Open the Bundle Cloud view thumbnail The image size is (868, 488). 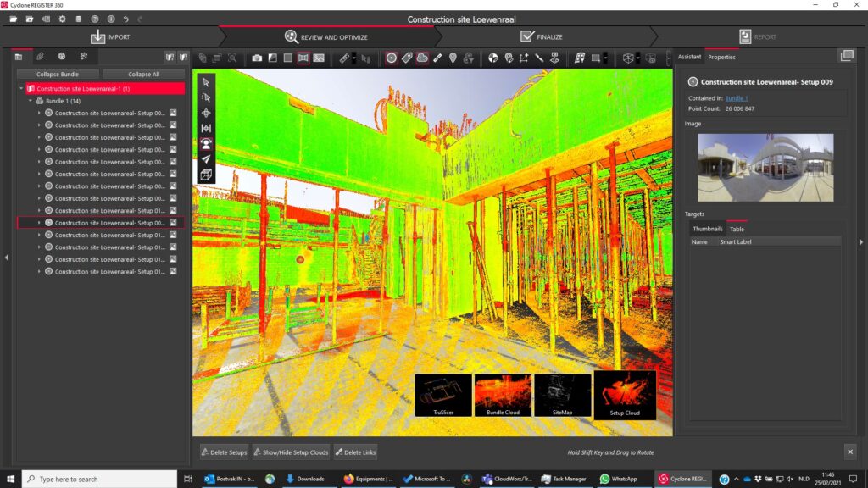click(x=503, y=395)
